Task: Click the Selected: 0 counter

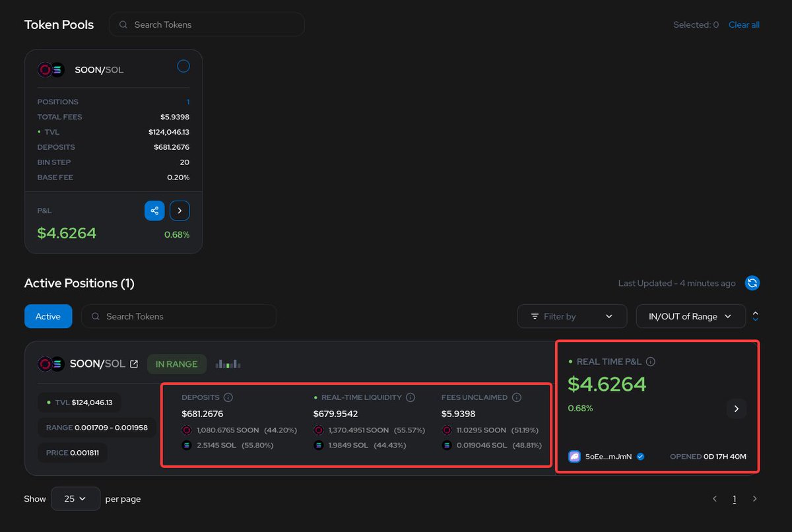Action: (x=696, y=24)
